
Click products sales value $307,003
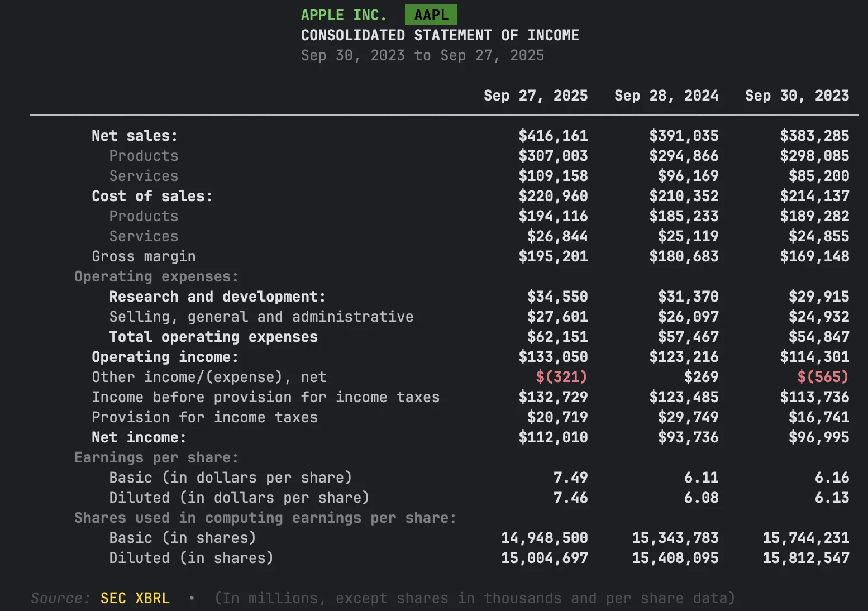click(x=553, y=156)
